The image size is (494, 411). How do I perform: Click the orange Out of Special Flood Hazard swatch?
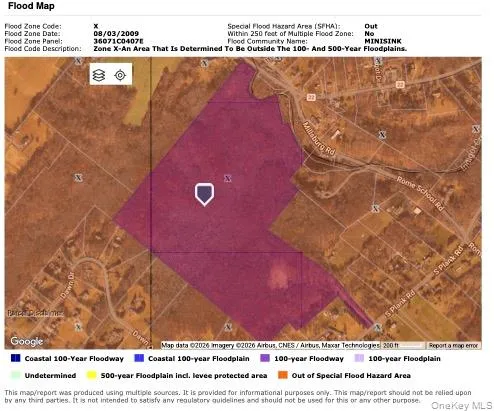tap(283, 375)
